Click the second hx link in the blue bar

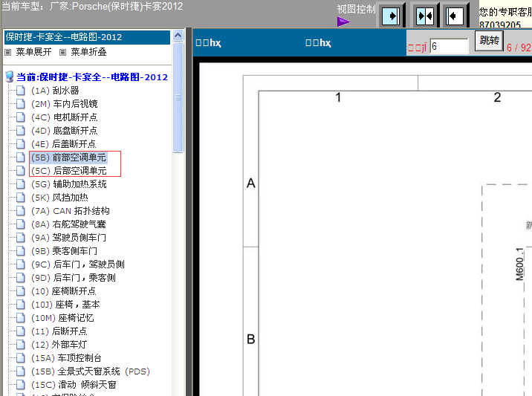318,43
